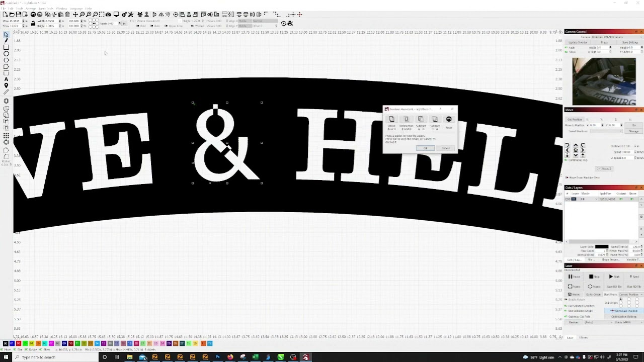644x362 pixels.
Task: Click OK in Boolean Assistant dialog
Action: point(425,148)
